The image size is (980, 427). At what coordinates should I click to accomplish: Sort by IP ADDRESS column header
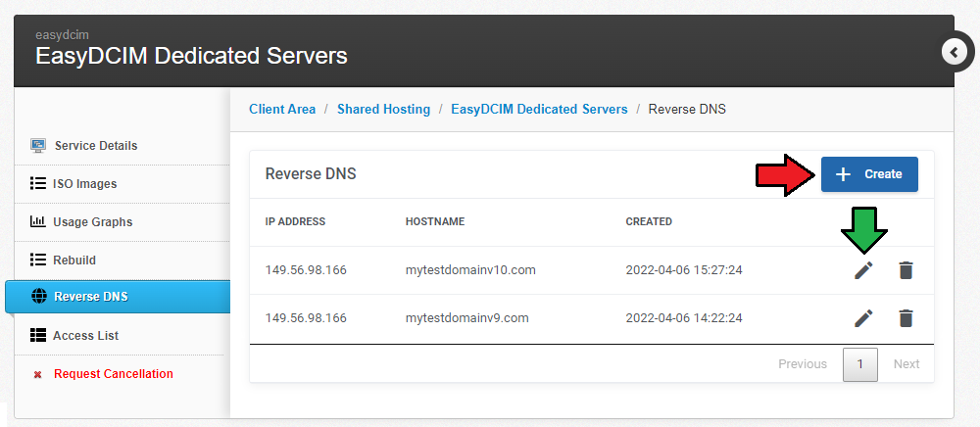point(295,221)
